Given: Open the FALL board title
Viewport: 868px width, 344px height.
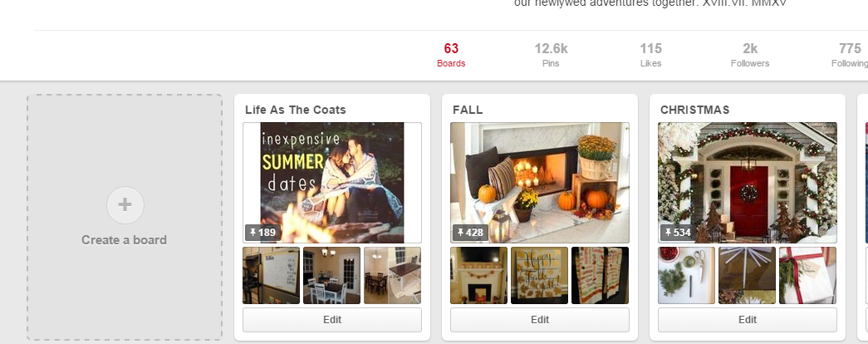Looking at the screenshot, I should pyautogui.click(x=468, y=110).
